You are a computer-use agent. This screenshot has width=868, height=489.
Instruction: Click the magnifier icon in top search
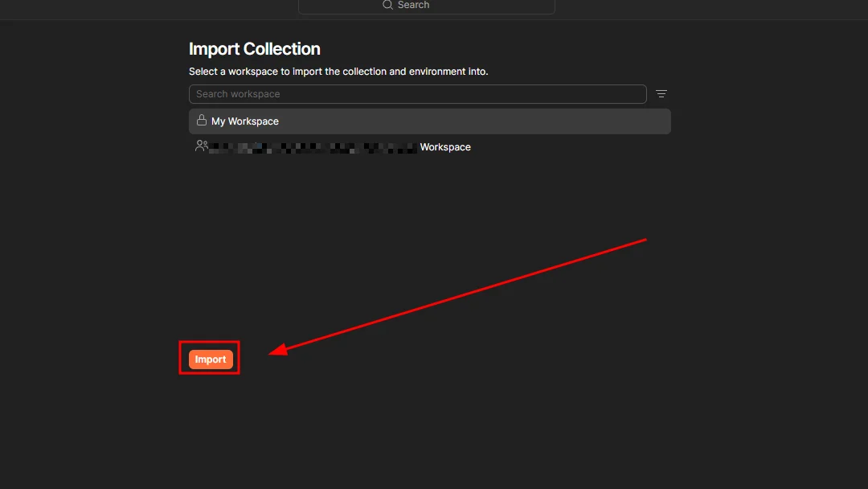click(387, 5)
